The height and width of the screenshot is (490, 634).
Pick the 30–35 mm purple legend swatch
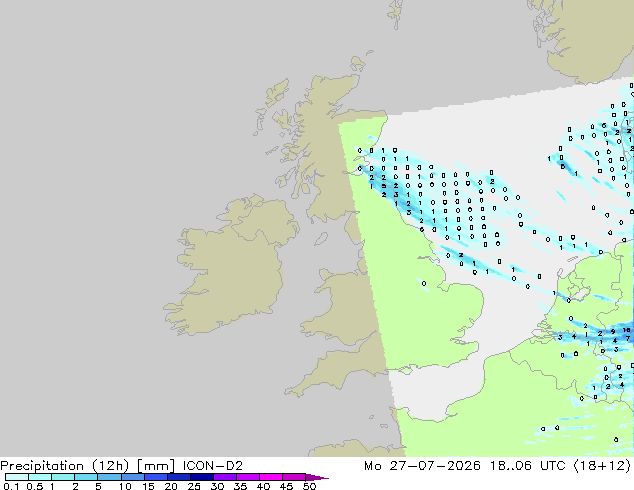[x=224, y=477]
